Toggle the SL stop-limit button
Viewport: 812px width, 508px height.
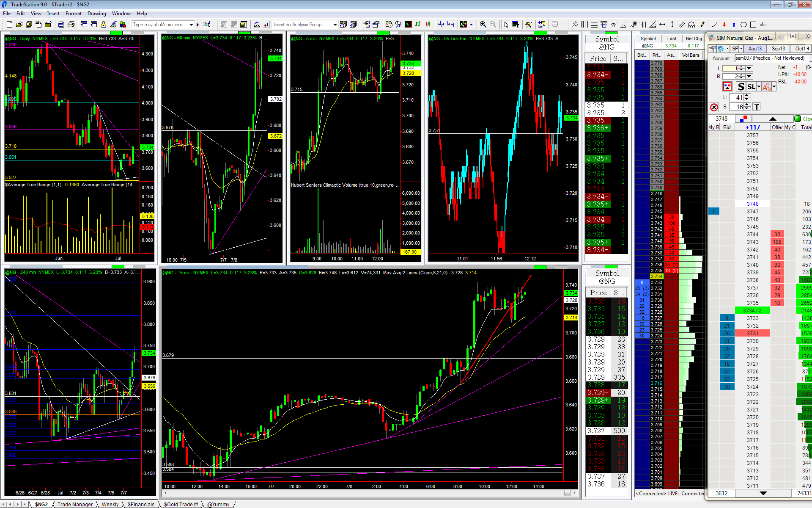click(x=751, y=87)
